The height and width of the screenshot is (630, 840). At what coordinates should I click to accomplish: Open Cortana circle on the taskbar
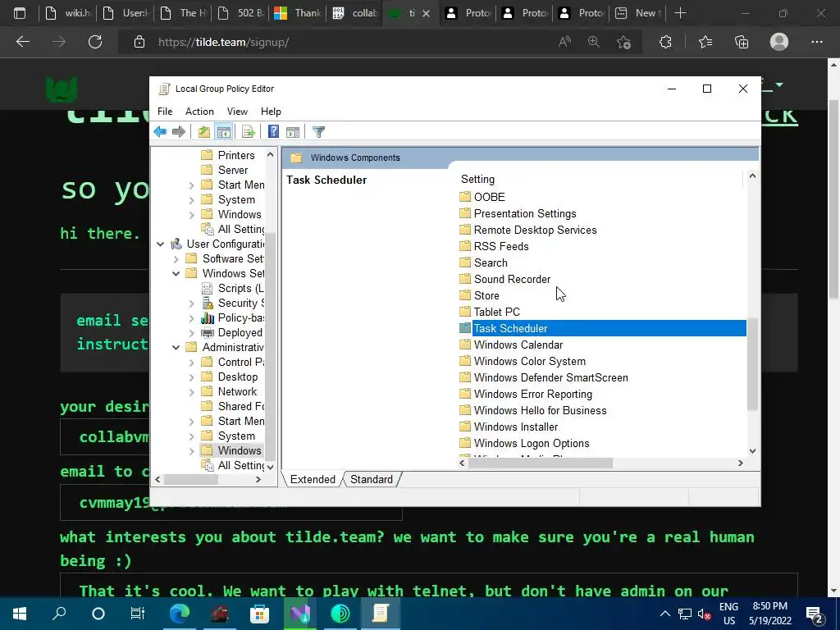[x=98, y=614]
